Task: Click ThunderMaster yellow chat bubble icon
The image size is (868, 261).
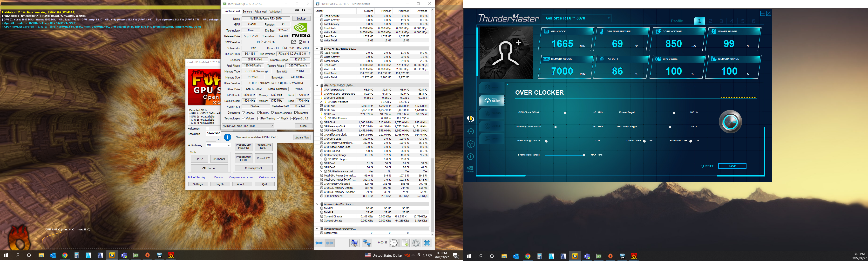Action: point(471,119)
